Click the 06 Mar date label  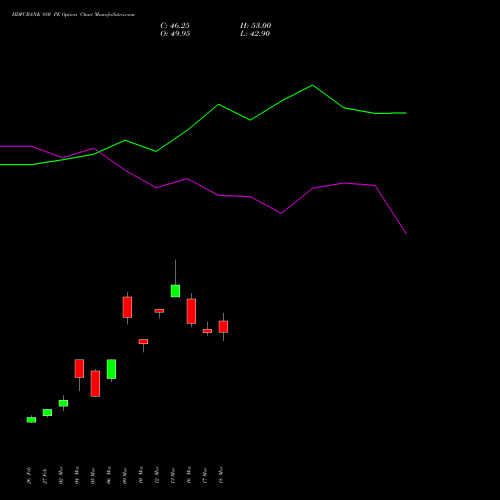point(109,475)
